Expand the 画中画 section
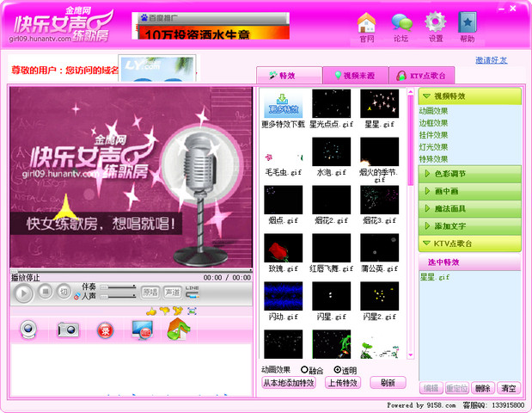This screenshot has width=532, height=413. point(469,191)
